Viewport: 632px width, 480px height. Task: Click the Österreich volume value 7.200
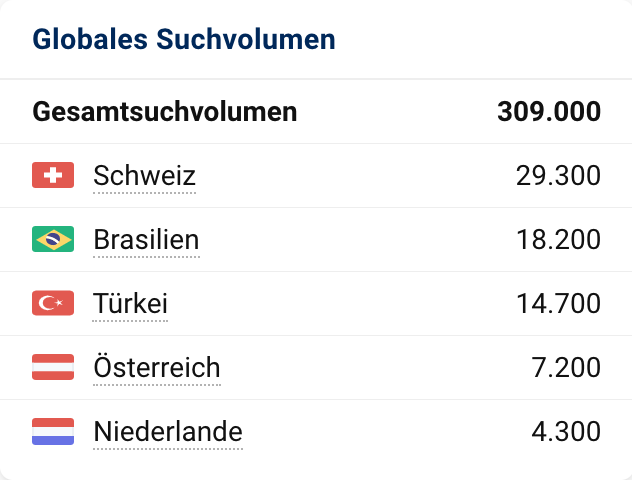(565, 369)
